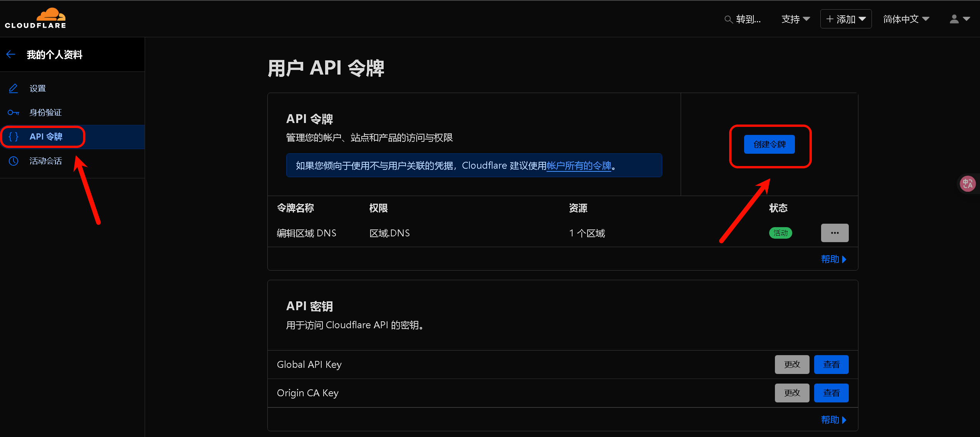Click the Global API Key label

(x=309, y=364)
